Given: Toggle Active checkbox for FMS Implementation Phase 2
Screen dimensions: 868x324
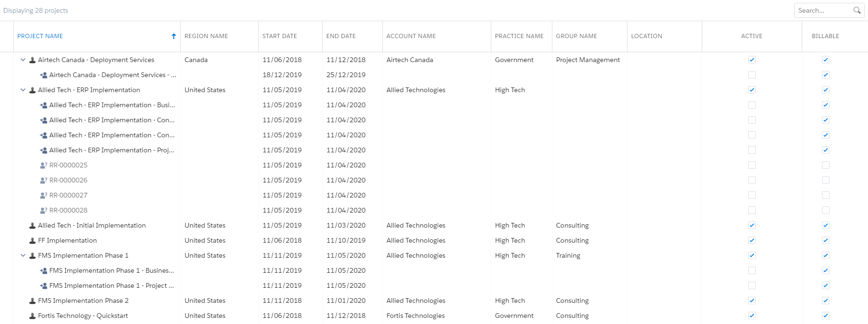Looking at the screenshot, I should (752, 300).
